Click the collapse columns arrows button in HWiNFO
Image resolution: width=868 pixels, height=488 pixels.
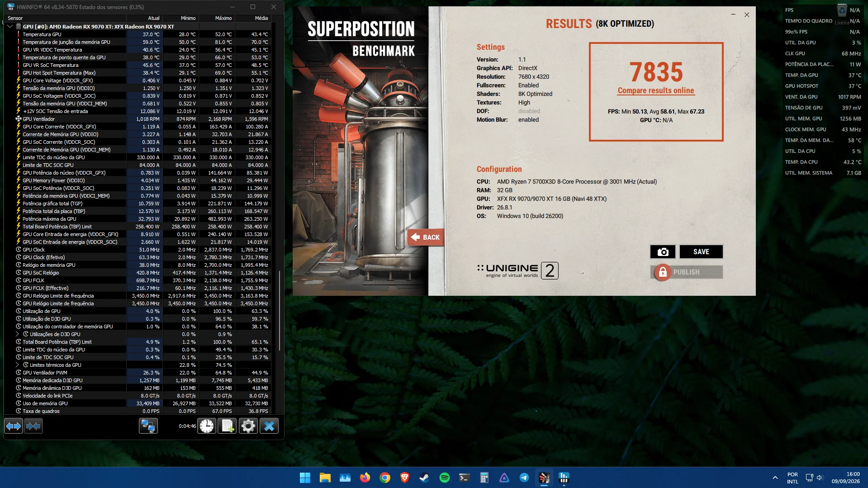coord(33,426)
